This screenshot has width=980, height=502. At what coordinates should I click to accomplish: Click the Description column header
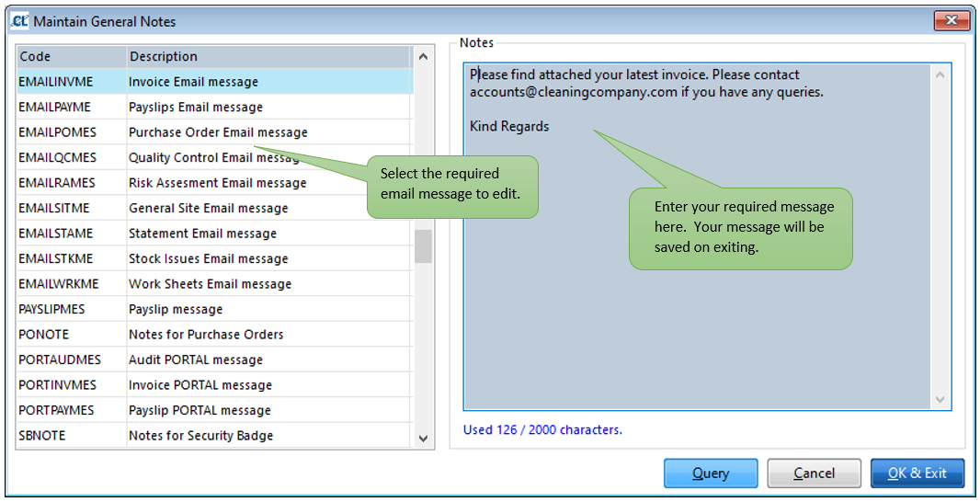coord(269,56)
